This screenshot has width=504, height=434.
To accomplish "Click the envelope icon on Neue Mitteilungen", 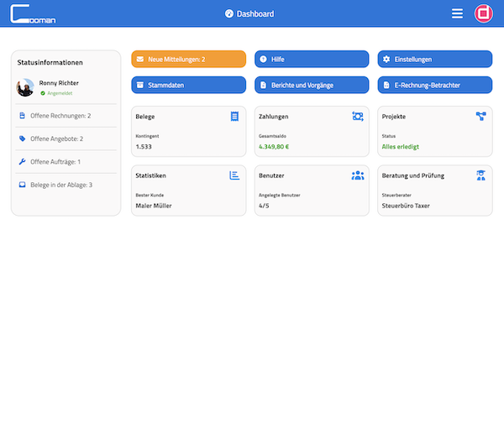I will pos(140,59).
